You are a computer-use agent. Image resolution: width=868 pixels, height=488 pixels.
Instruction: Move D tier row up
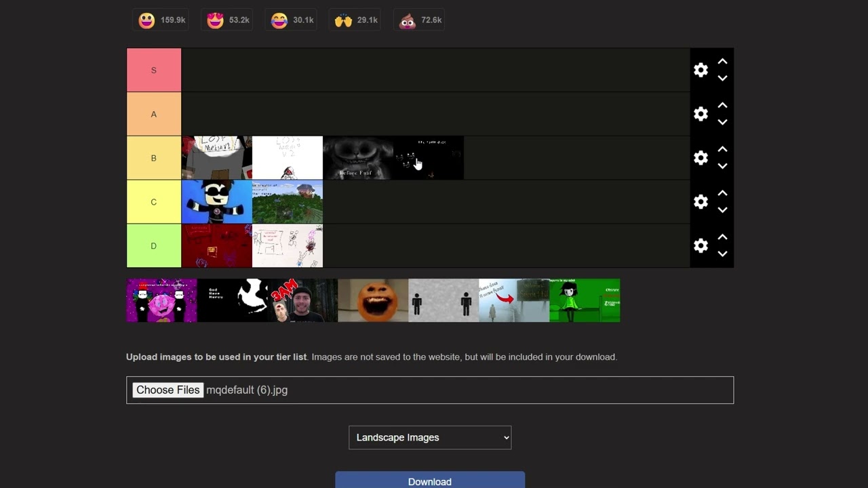[x=723, y=237]
